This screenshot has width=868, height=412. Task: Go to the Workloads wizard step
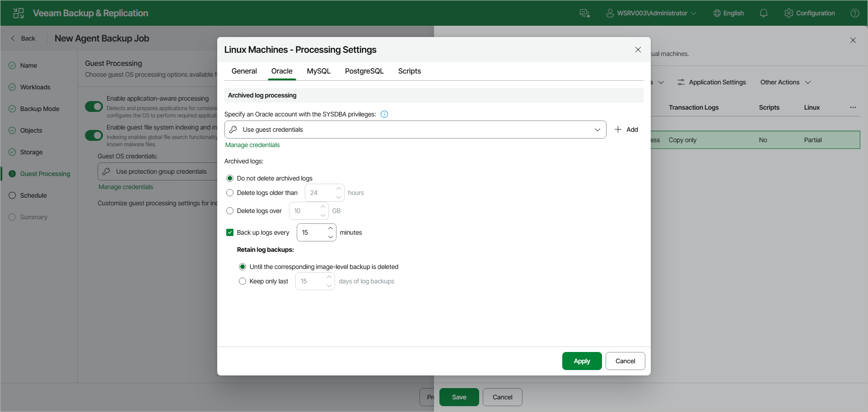pos(29,87)
